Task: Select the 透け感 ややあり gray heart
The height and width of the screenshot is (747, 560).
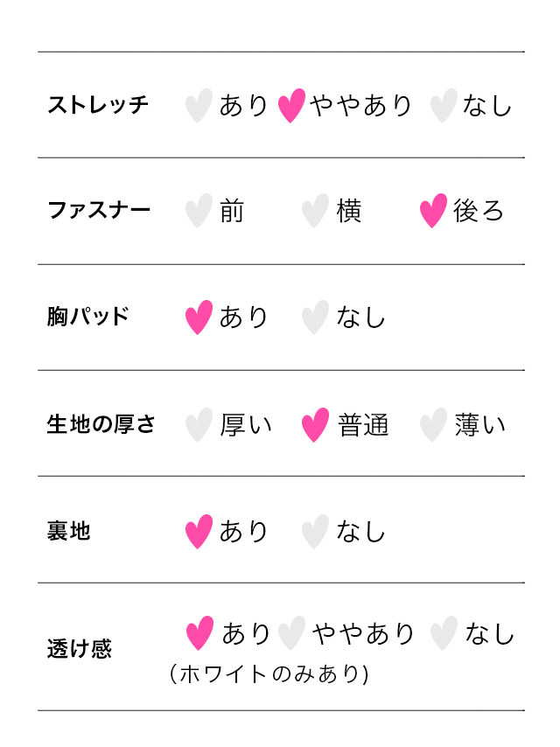Action: coord(291,633)
